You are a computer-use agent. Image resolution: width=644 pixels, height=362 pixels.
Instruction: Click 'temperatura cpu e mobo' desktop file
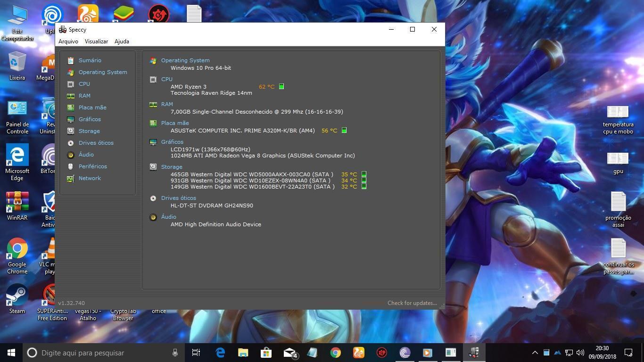pos(618,120)
